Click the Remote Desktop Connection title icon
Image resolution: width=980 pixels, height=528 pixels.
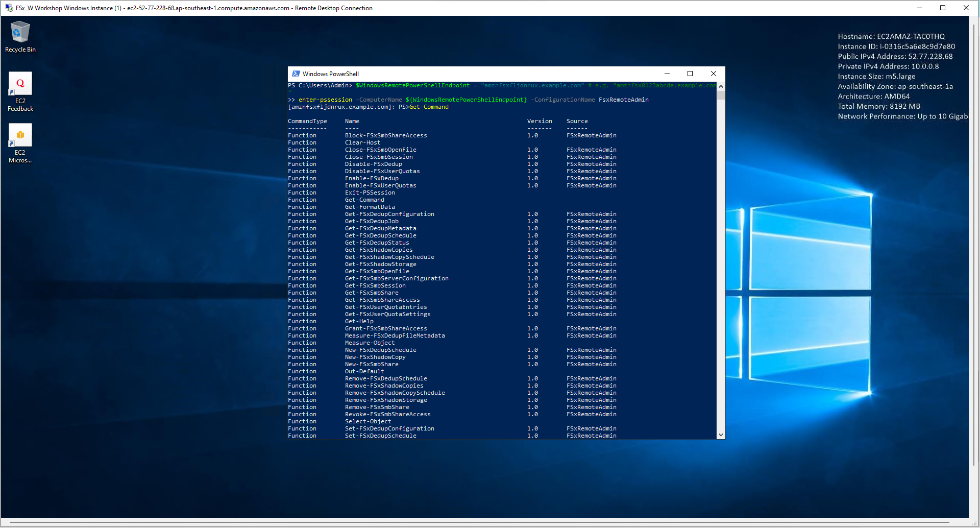pos(9,8)
